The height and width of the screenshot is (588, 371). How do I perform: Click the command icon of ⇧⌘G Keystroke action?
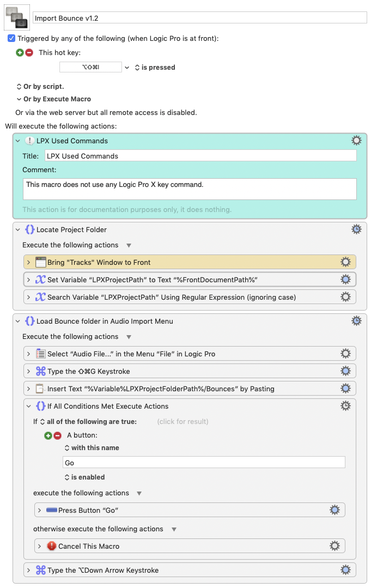tap(40, 371)
